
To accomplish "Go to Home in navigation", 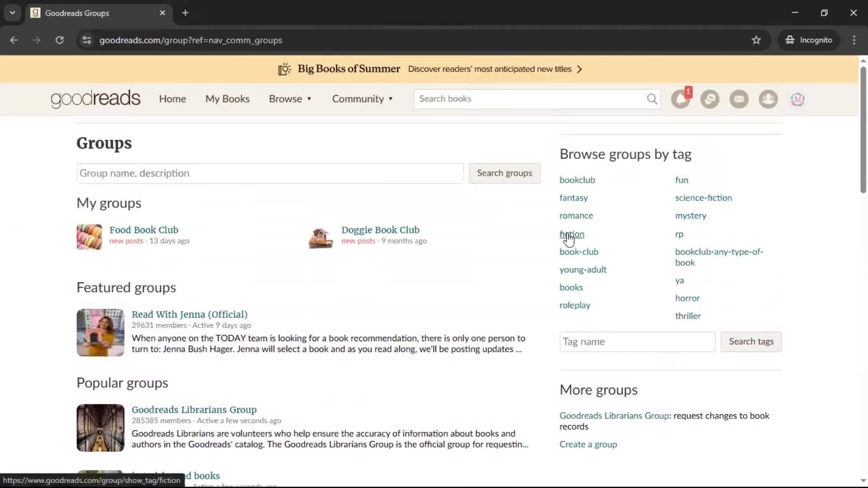I will tap(172, 99).
